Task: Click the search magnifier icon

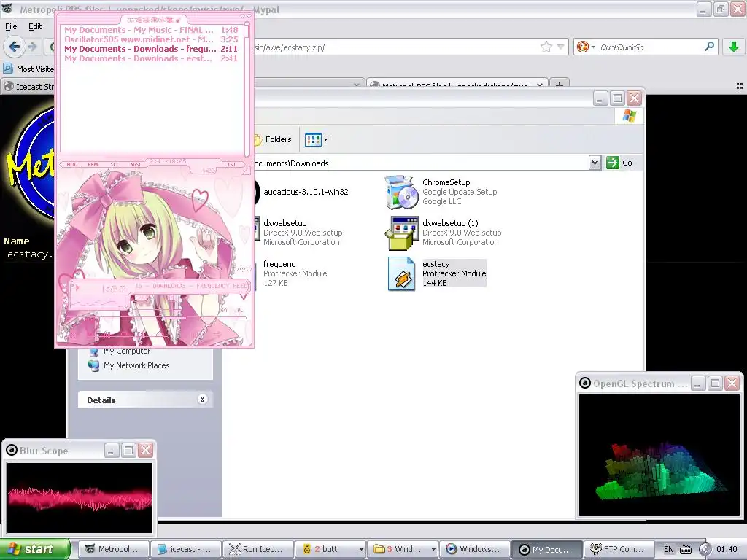Action: (709, 47)
